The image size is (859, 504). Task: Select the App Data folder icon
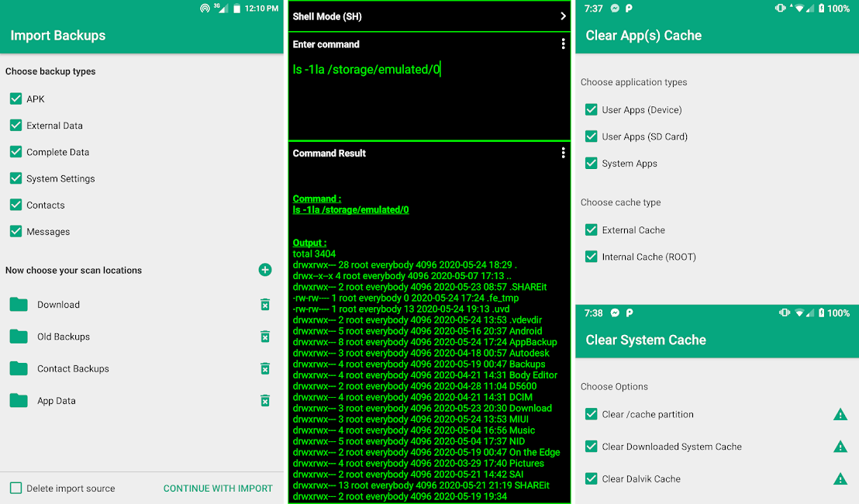[19, 400]
